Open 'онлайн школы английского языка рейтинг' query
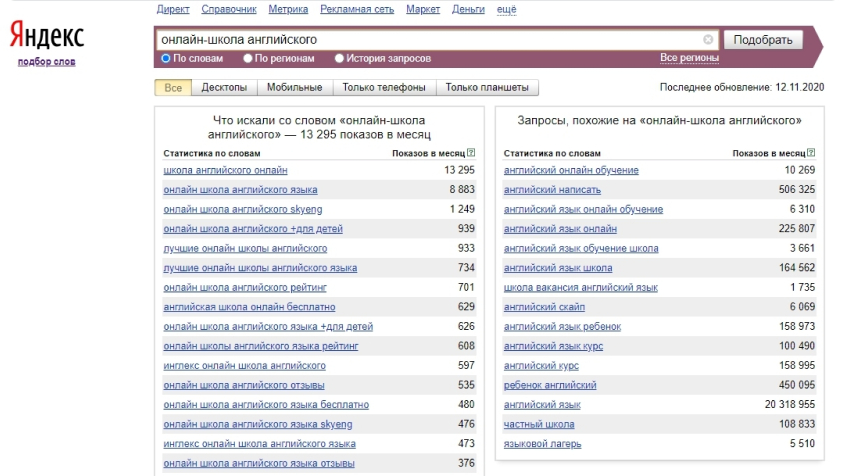This screenshot has height=476, width=846. point(261,346)
